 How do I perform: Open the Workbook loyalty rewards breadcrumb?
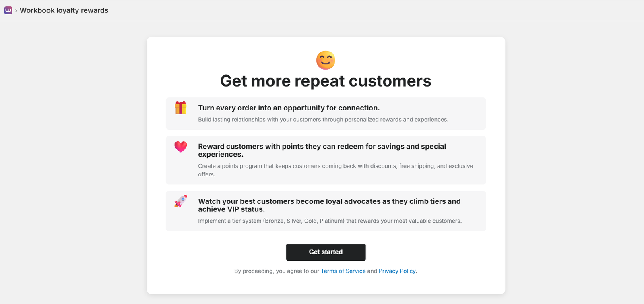(64, 10)
